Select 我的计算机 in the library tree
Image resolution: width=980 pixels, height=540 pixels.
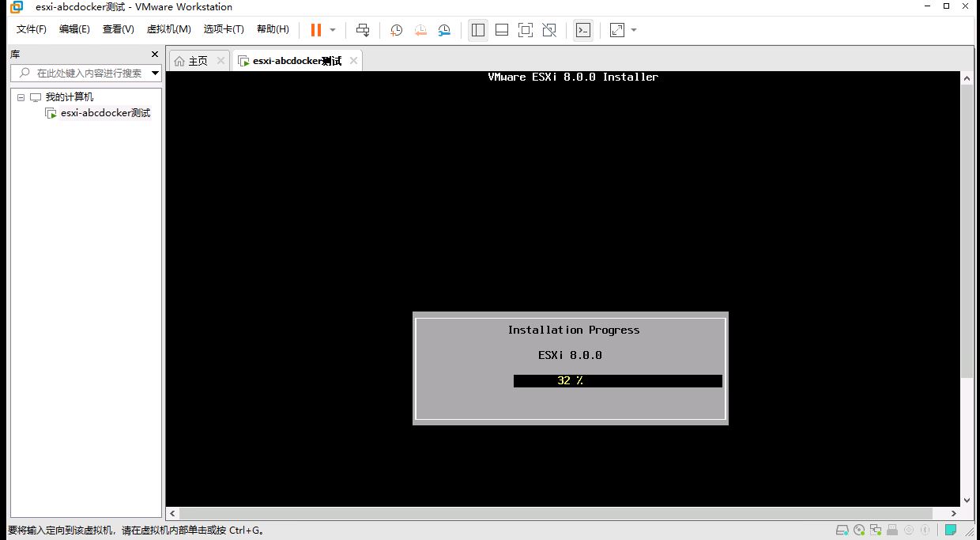tap(69, 97)
